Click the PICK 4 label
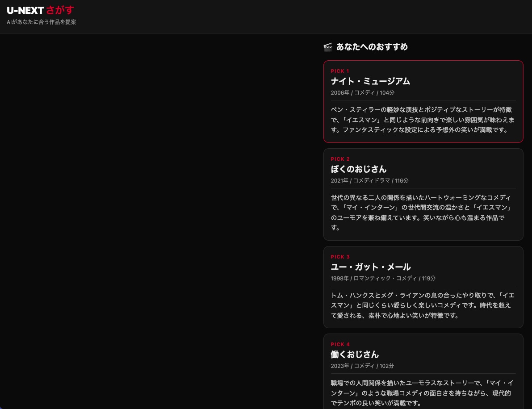Image resolution: width=532 pixels, height=409 pixels. pyautogui.click(x=340, y=344)
